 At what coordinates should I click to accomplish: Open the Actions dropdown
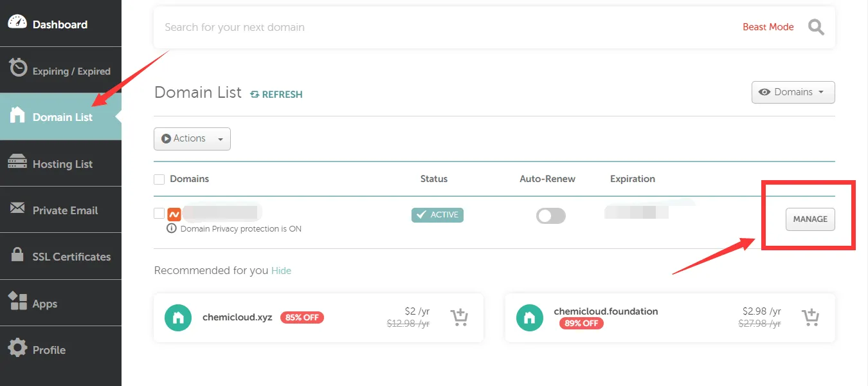click(x=192, y=139)
